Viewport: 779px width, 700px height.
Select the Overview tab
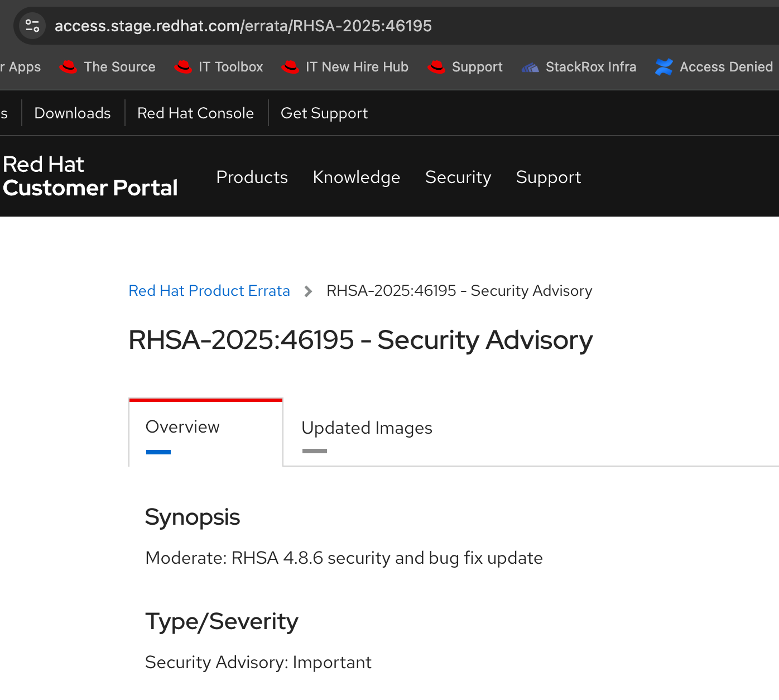(182, 427)
